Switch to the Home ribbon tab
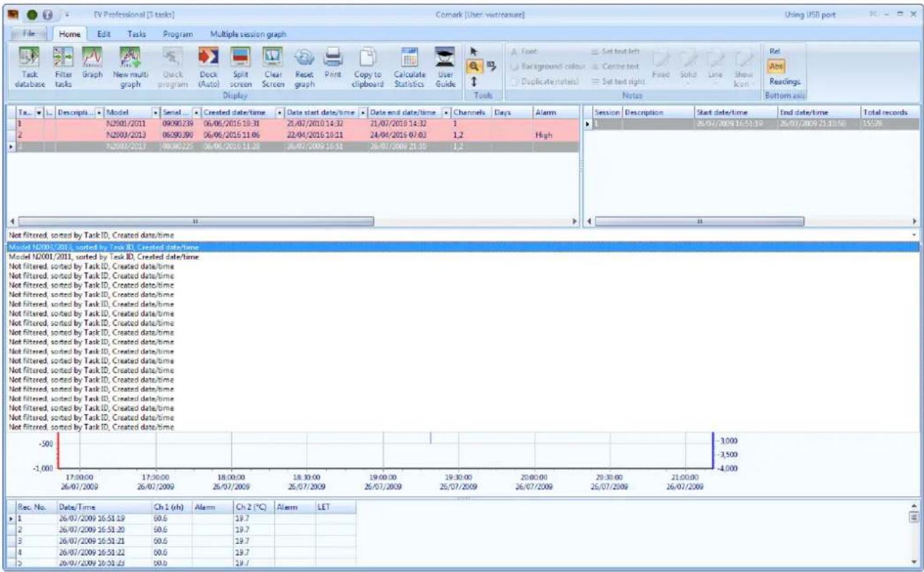 coord(70,33)
